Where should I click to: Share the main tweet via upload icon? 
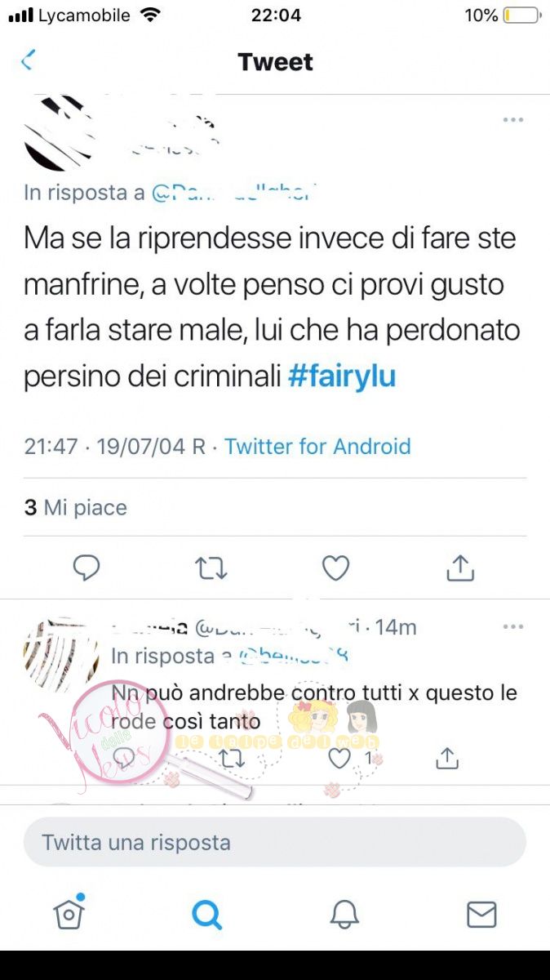[460, 568]
